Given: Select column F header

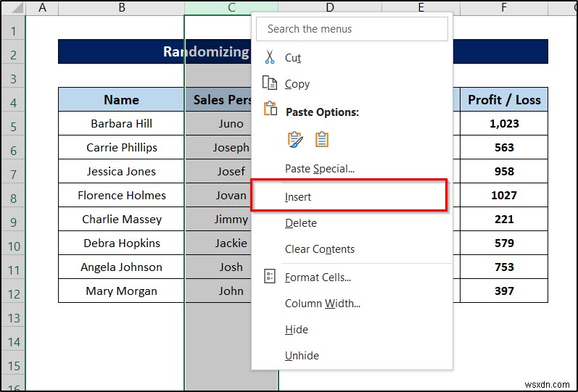Looking at the screenshot, I should click(504, 7).
